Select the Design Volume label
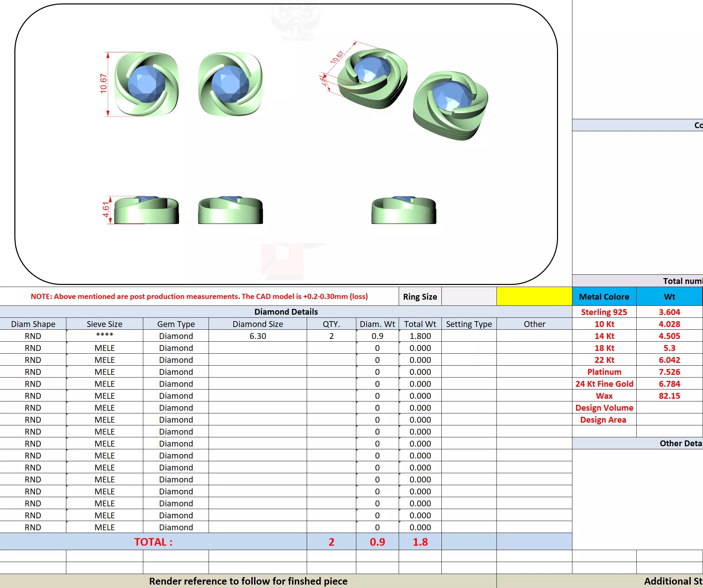This screenshot has width=703, height=588. tap(604, 408)
